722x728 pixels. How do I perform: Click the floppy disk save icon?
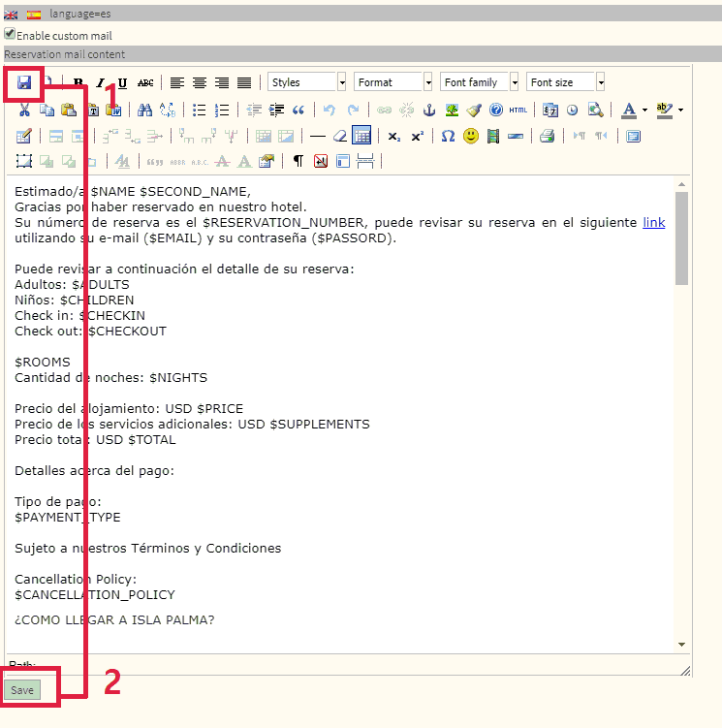(23, 83)
